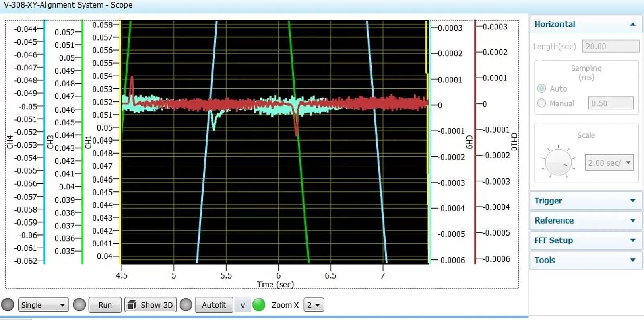This screenshot has width=644, height=320.
Task: Click the Scale label text
Action: point(586,135)
